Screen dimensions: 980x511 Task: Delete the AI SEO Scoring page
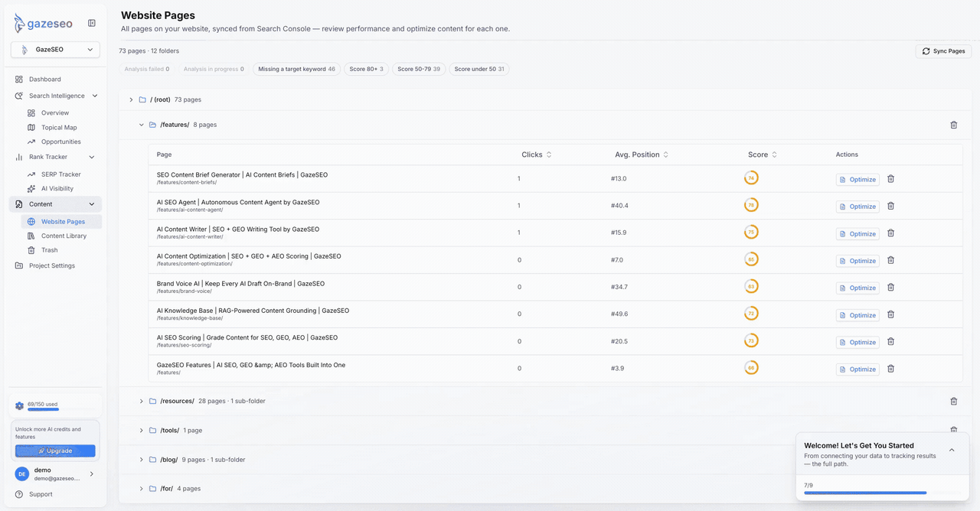pos(890,342)
